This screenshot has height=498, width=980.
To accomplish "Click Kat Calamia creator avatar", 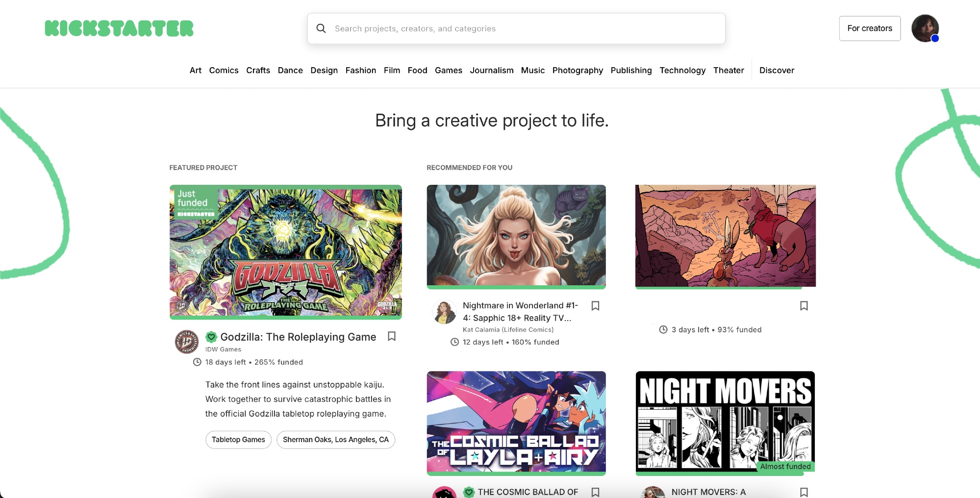I will point(444,312).
